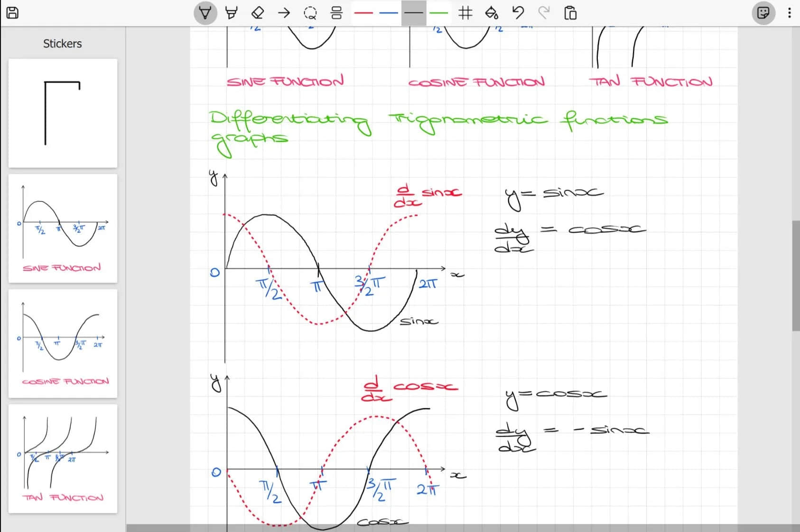The width and height of the screenshot is (800, 532).
Task: Choose the green pen color
Action: 439,13
